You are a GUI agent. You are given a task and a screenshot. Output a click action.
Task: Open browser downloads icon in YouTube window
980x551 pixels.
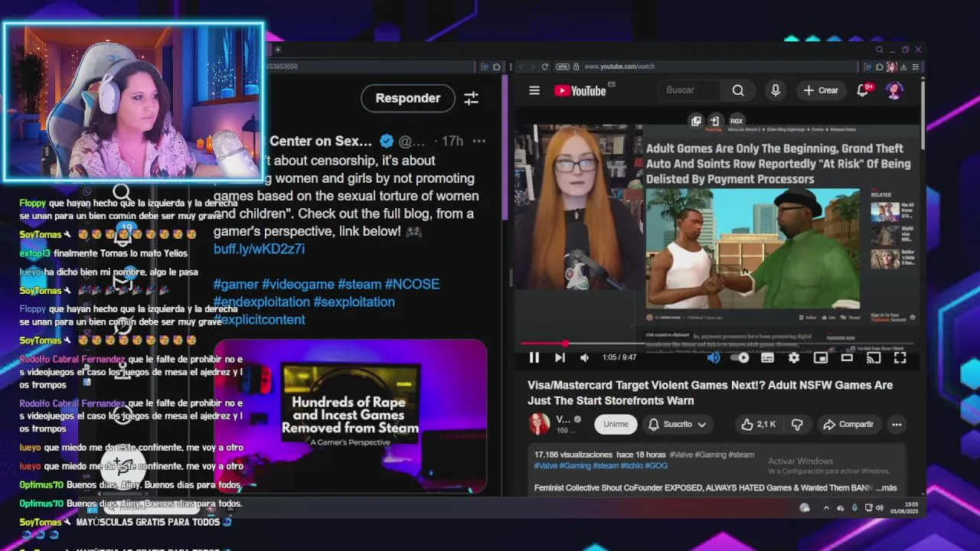(903, 67)
